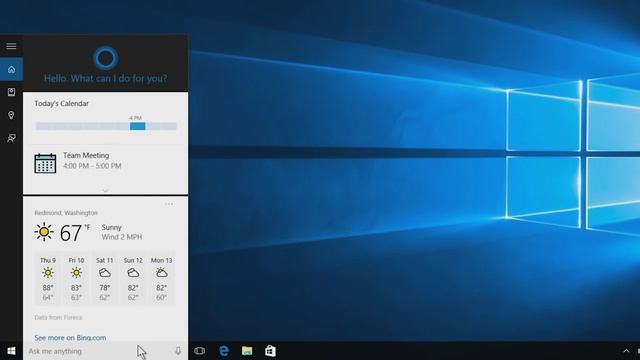Click the 4 PM block on calendar timeline
This screenshot has height=360, width=640.
coord(138,126)
